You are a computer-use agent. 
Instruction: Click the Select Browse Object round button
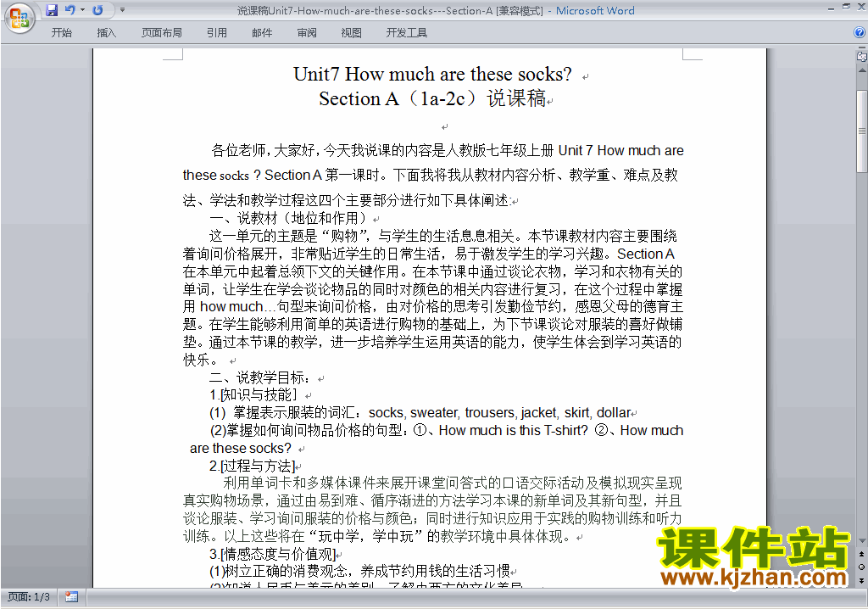point(861,567)
